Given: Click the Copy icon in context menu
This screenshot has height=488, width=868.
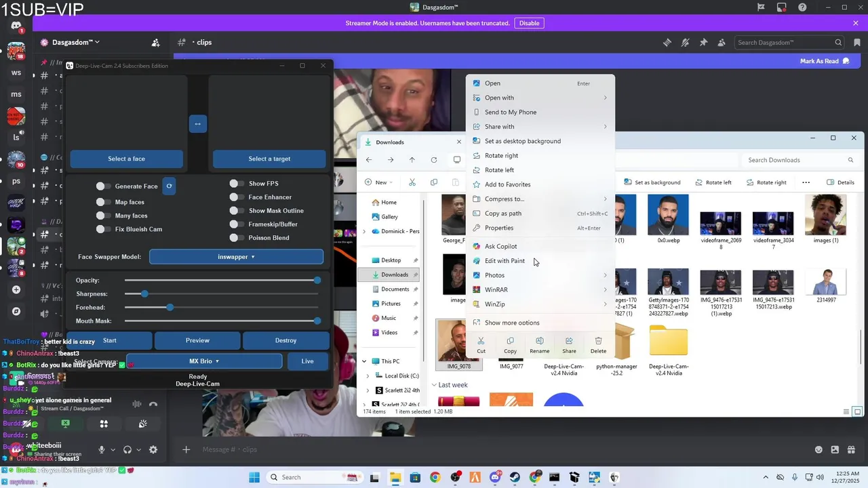Looking at the screenshot, I should tap(510, 345).
